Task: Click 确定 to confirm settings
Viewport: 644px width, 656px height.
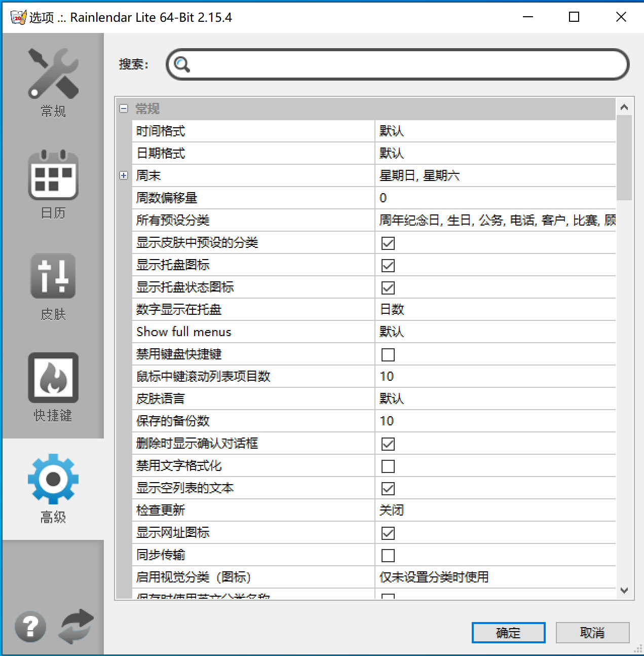Action: 508,633
